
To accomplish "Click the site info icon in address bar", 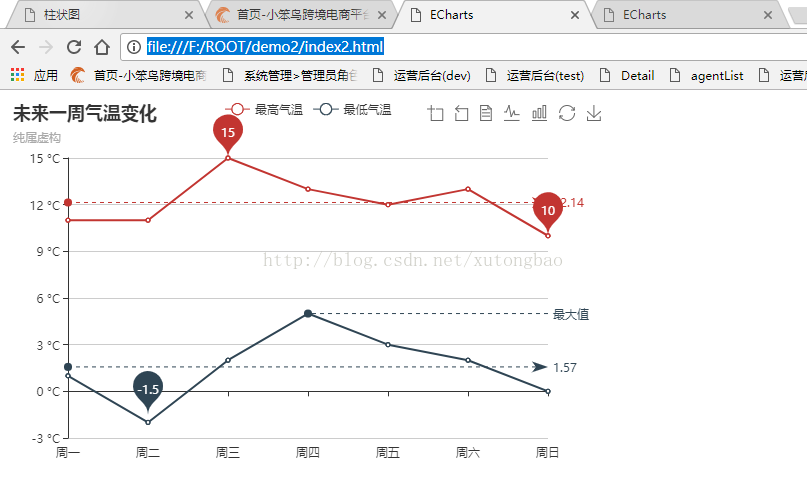I will [x=134, y=47].
